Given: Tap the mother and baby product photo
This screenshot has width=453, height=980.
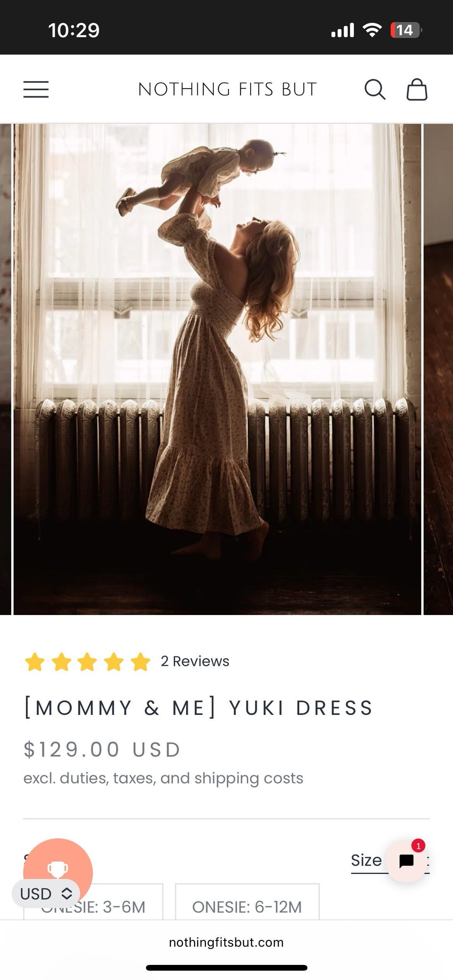Looking at the screenshot, I should tap(217, 369).
